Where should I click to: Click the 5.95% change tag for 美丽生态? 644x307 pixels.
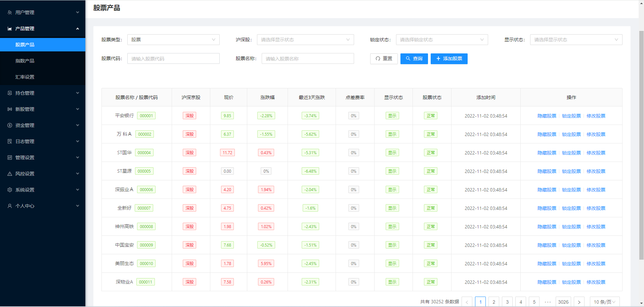[x=266, y=264]
